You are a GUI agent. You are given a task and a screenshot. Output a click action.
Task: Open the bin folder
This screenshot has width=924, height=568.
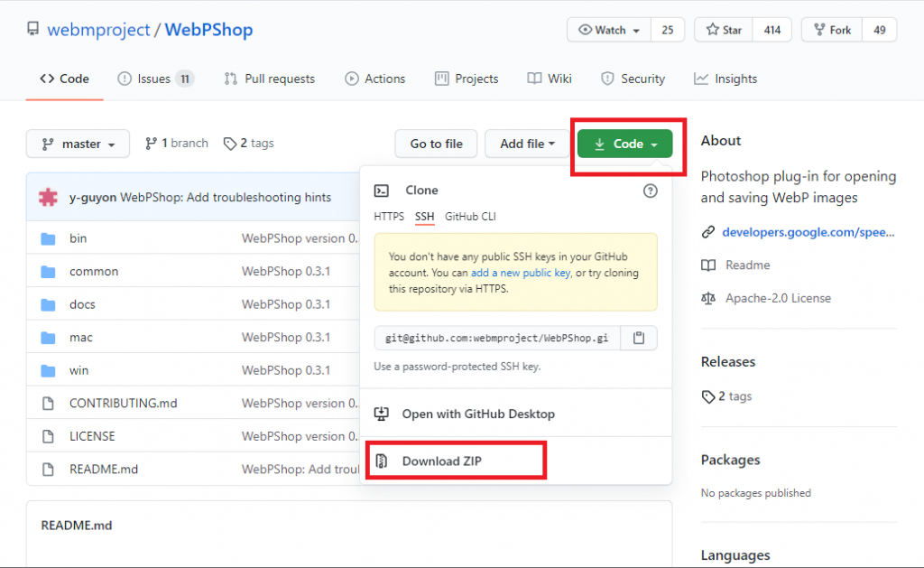coord(78,238)
